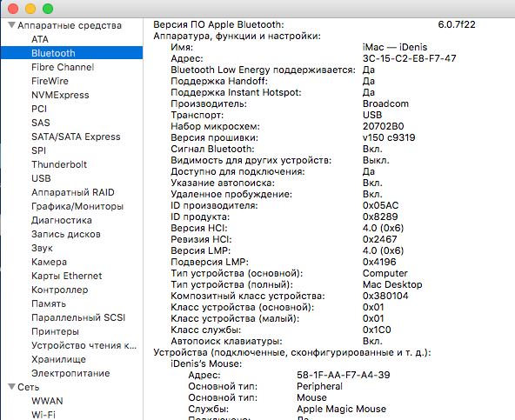Click product ID value 0x8289
This screenshot has height=420, width=515.
pos(380,217)
